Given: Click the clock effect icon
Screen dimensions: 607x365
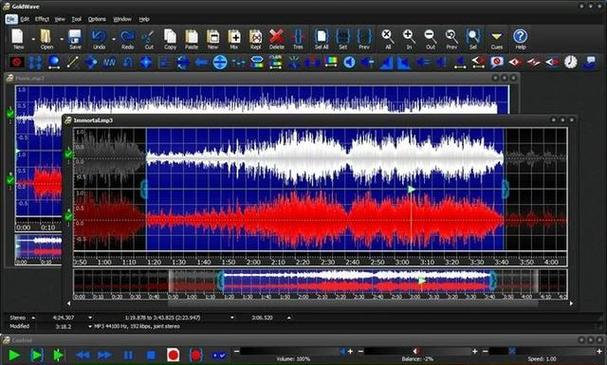Looking at the screenshot, I should point(570,62).
